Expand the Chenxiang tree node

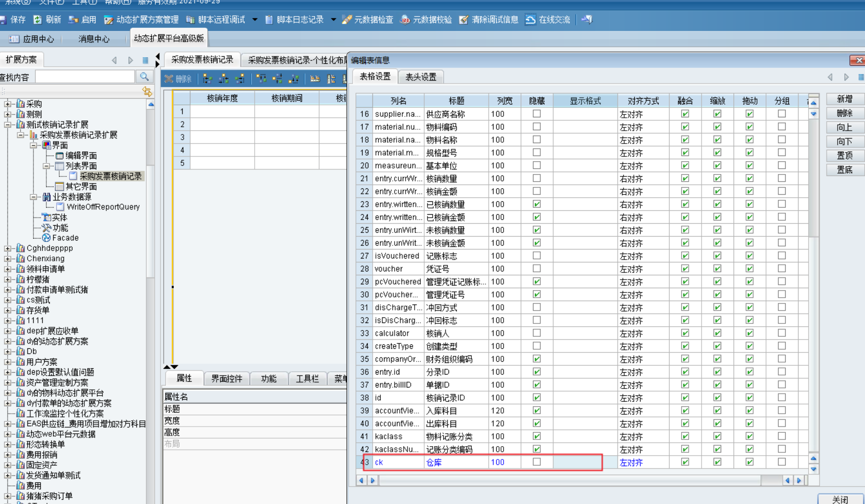click(x=7, y=258)
